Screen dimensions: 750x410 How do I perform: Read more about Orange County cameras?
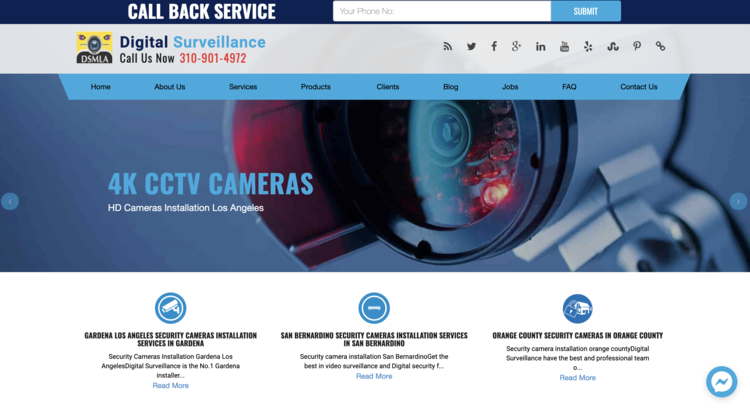577,377
